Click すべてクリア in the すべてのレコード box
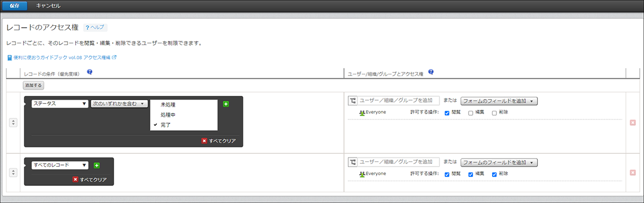 coord(90,179)
